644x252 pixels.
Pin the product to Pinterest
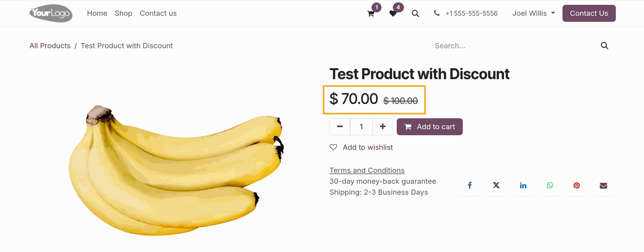(577, 185)
